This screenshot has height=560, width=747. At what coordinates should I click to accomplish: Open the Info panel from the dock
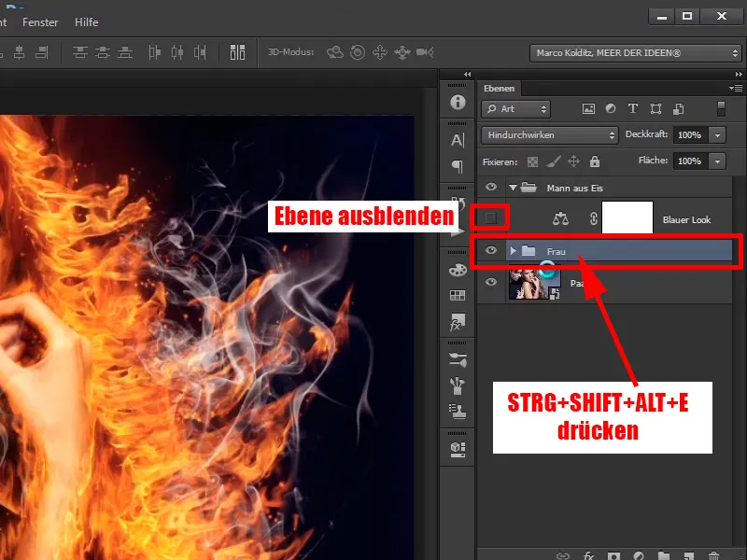(x=458, y=102)
